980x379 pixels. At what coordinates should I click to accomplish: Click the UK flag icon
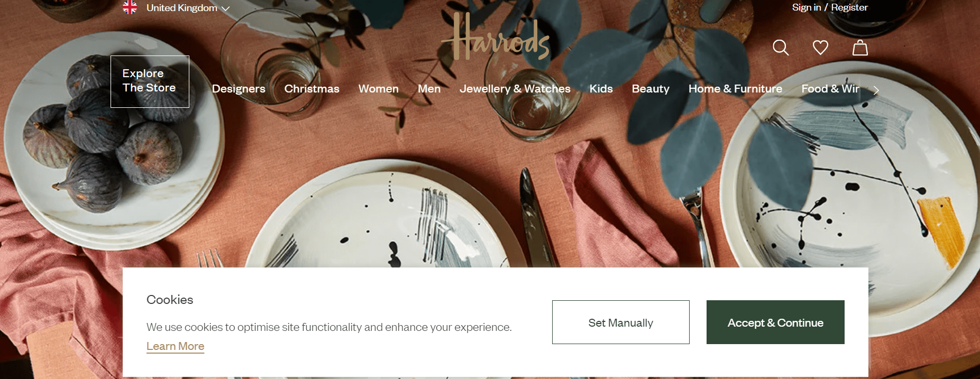point(130,7)
